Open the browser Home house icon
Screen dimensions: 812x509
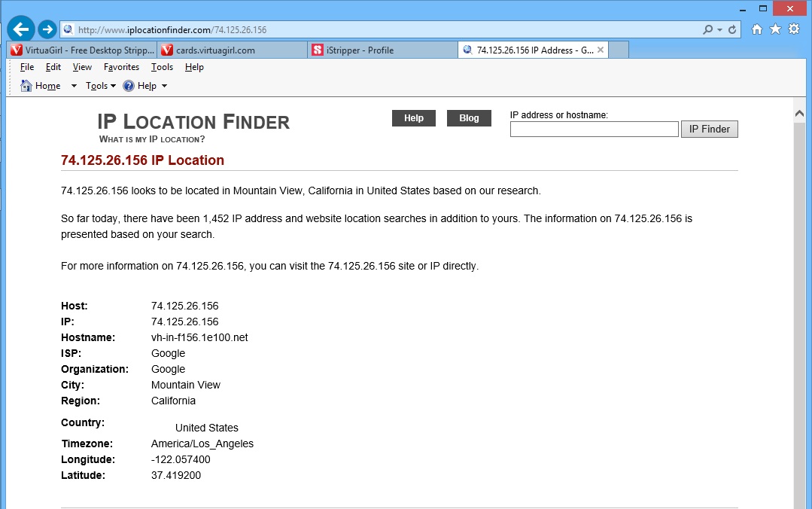point(757,29)
